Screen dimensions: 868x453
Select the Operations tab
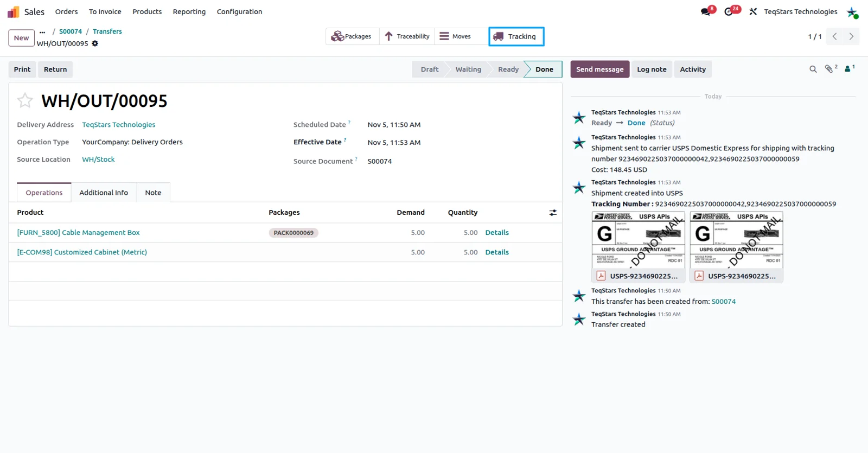[x=44, y=193]
